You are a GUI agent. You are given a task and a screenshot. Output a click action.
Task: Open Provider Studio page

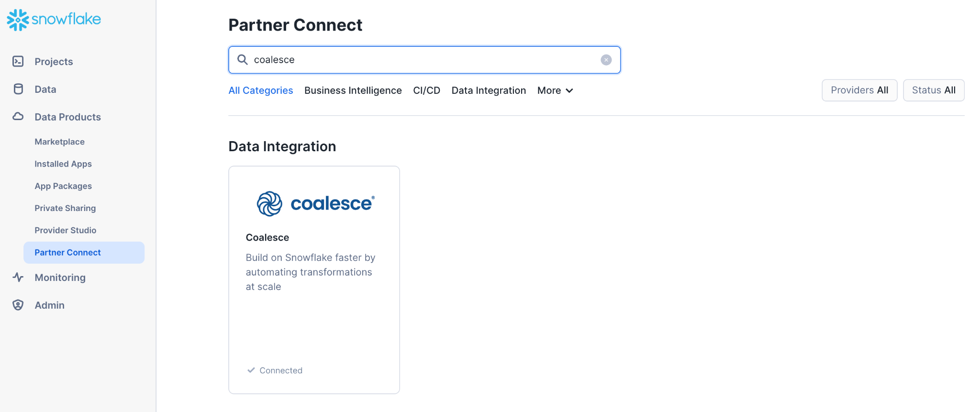click(x=65, y=230)
